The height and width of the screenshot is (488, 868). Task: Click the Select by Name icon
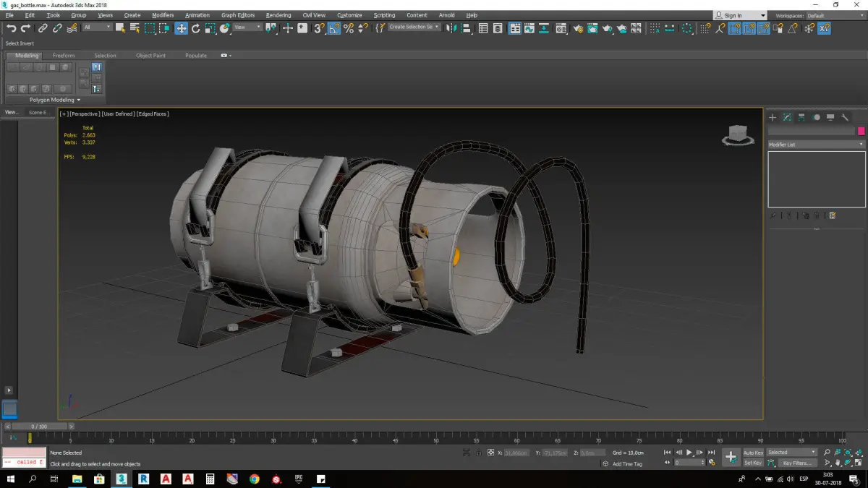(x=135, y=28)
